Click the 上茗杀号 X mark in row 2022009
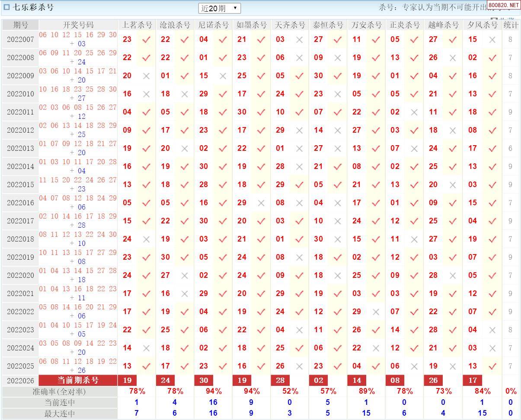 (146, 76)
